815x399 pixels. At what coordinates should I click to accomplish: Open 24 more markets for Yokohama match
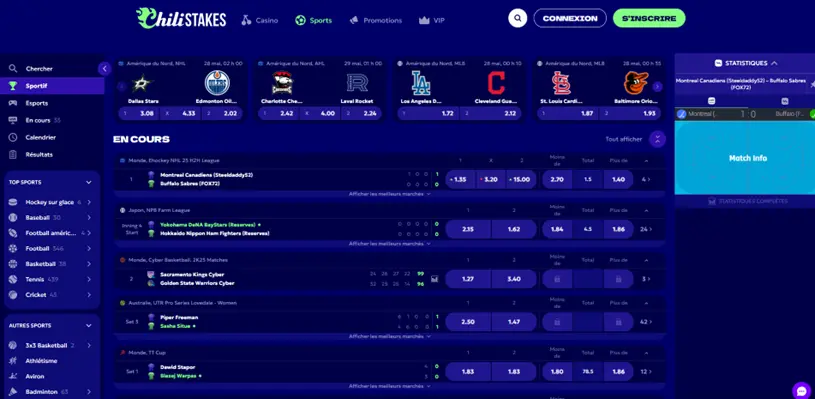pos(645,229)
